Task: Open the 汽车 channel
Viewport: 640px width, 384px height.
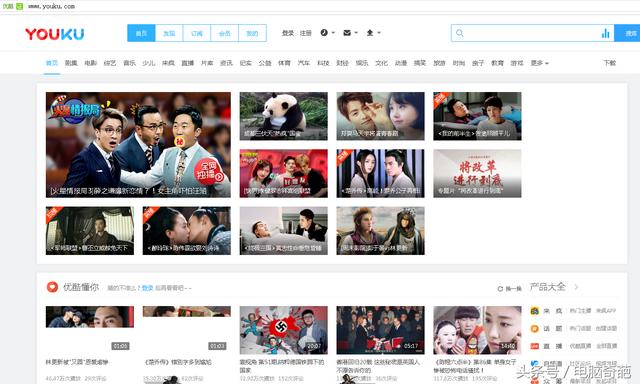Action: tap(304, 63)
